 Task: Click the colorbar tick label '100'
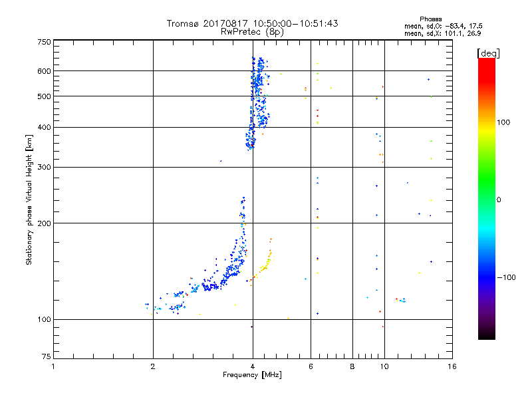503,122
